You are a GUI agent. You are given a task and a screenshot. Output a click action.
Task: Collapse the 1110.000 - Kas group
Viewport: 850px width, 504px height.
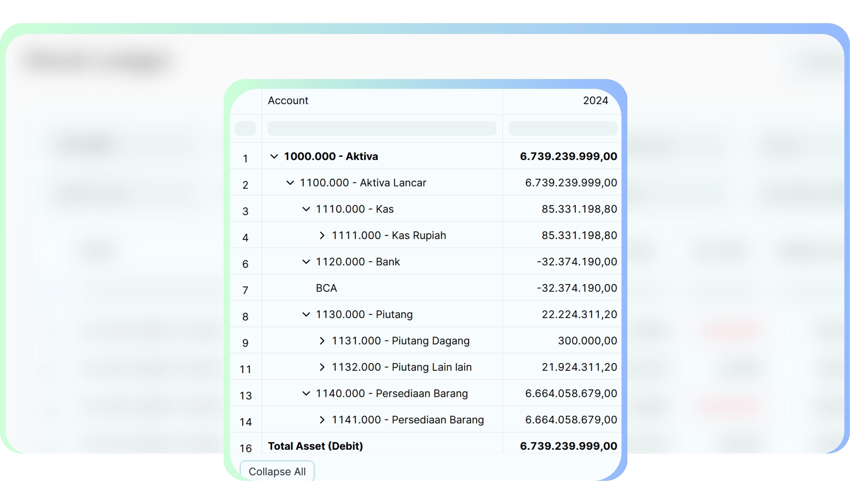(306, 209)
